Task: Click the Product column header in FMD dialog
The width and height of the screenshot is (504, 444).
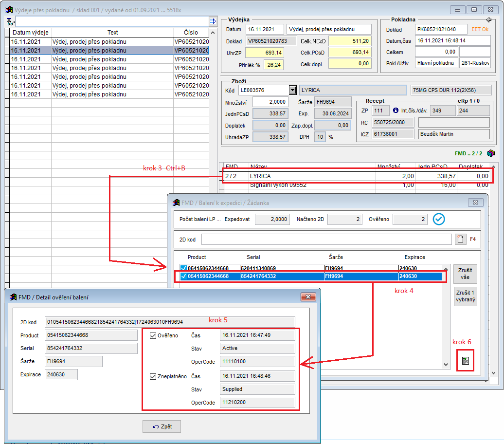Action: coord(197,257)
